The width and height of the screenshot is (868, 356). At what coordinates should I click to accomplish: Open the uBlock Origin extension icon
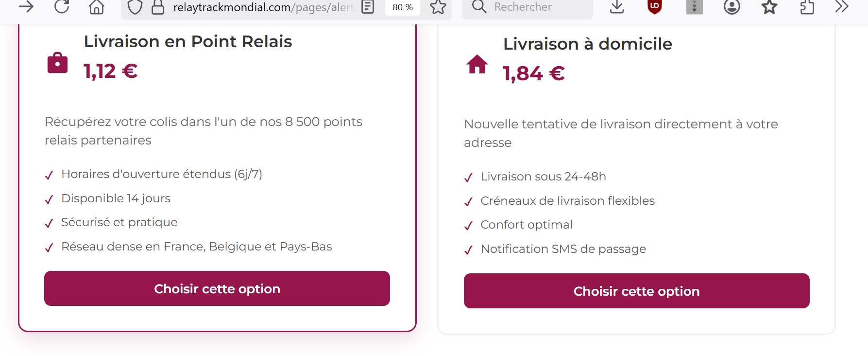click(655, 7)
